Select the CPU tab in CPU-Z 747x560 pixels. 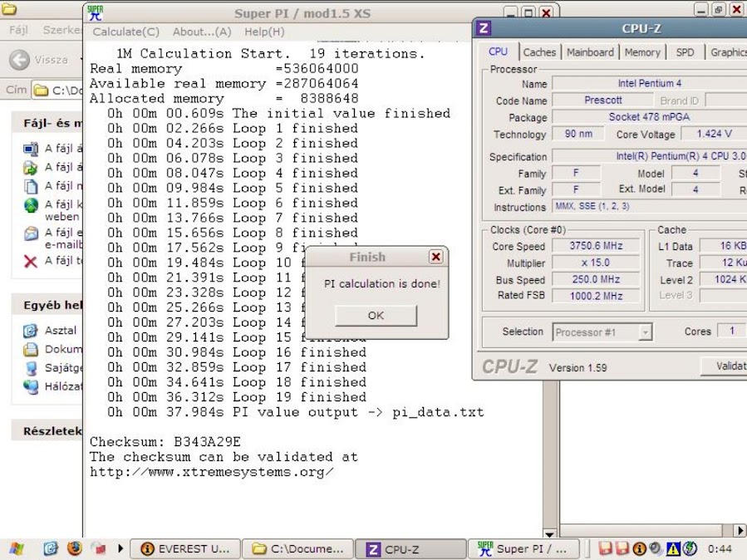pyautogui.click(x=499, y=52)
